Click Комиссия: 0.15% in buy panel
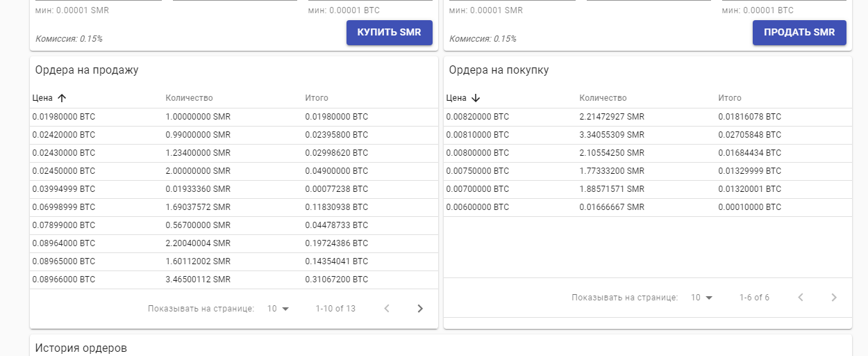 tap(69, 39)
